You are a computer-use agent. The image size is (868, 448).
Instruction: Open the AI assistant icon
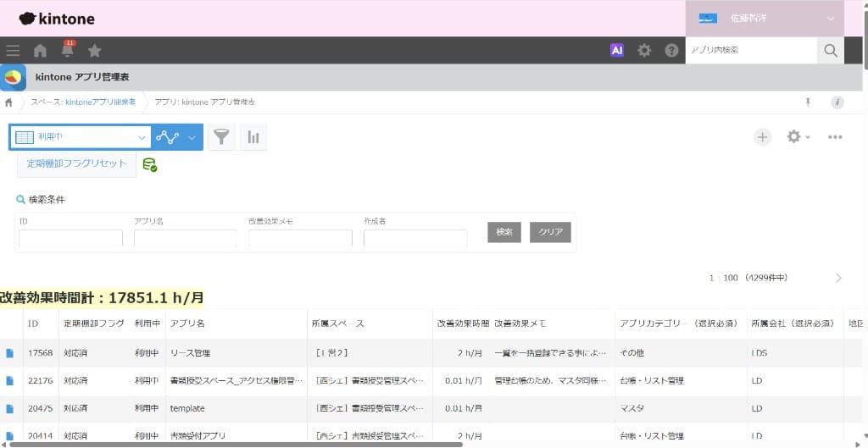tap(617, 50)
